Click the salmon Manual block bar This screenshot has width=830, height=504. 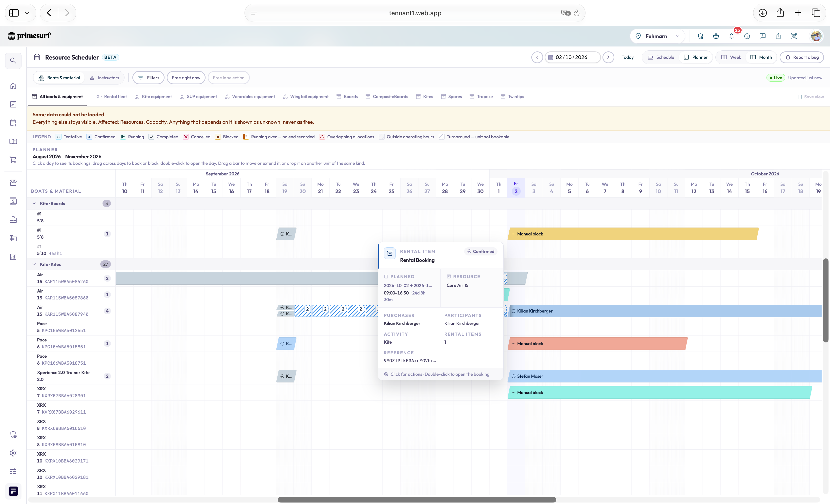[x=598, y=344]
